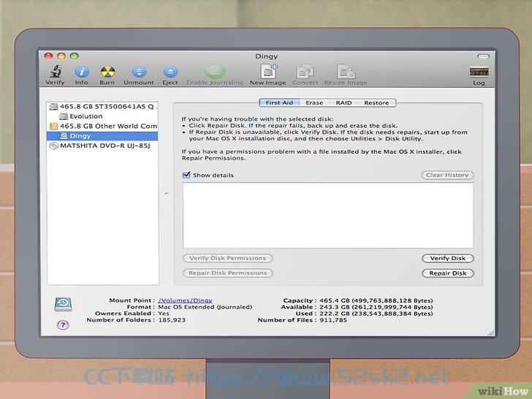Click the Format value Mac OS Extended (Journaled)
The image size is (532, 399).
tap(205, 307)
